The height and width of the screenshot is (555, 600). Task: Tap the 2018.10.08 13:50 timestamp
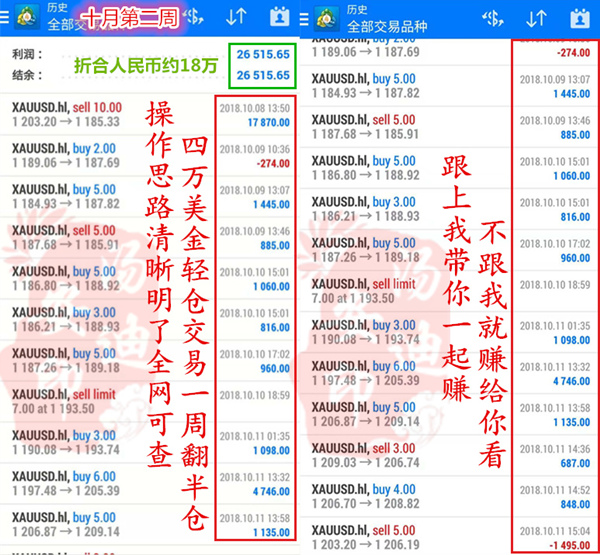(x=255, y=108)
